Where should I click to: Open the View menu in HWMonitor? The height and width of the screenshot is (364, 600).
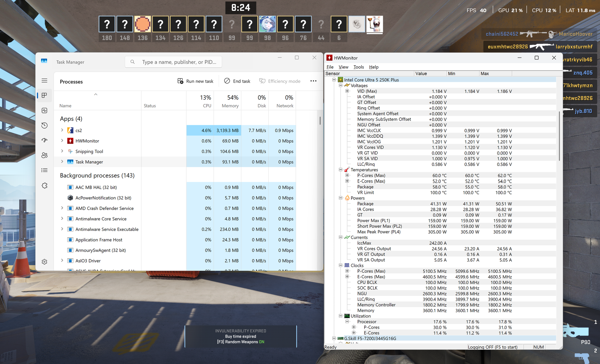coord(343,67)
